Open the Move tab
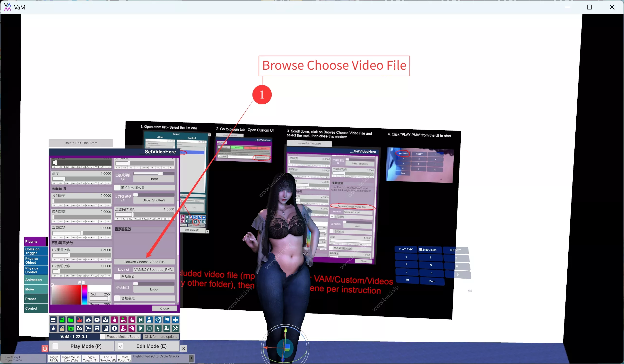Screen dimensions: 624x364 tap(36, 289)
